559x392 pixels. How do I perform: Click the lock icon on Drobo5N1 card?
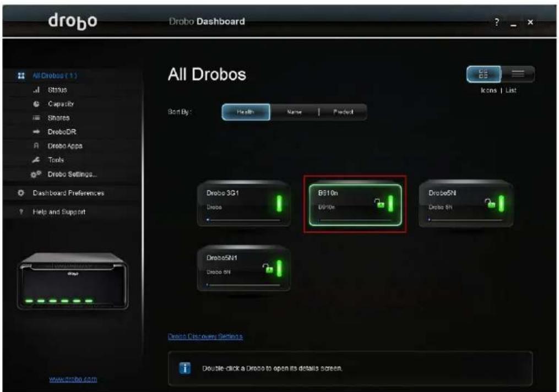268,268
